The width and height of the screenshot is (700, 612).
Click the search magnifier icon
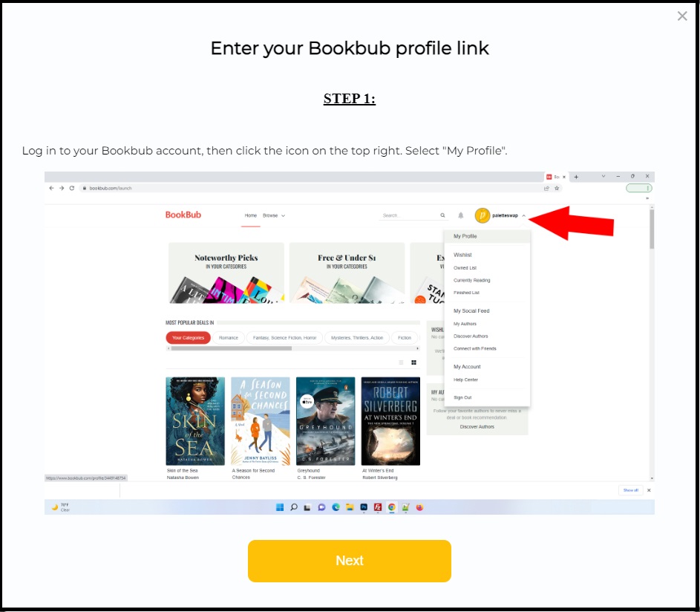tap(442, 215)
